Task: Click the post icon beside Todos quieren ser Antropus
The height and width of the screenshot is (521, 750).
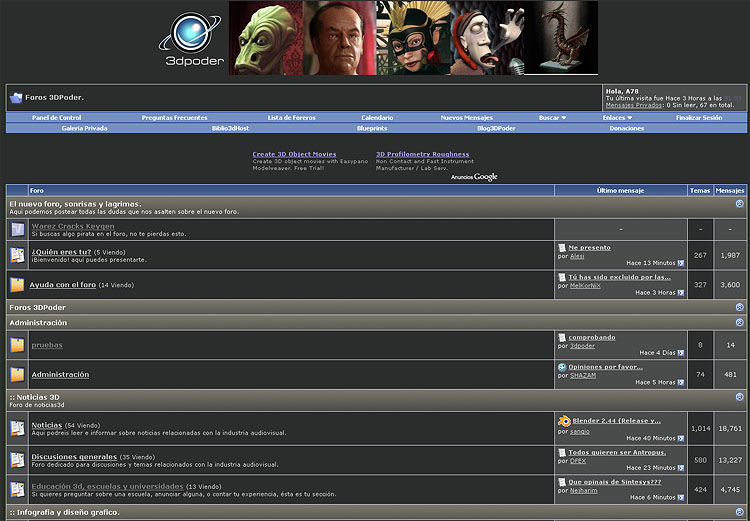Action: [562, 453]
